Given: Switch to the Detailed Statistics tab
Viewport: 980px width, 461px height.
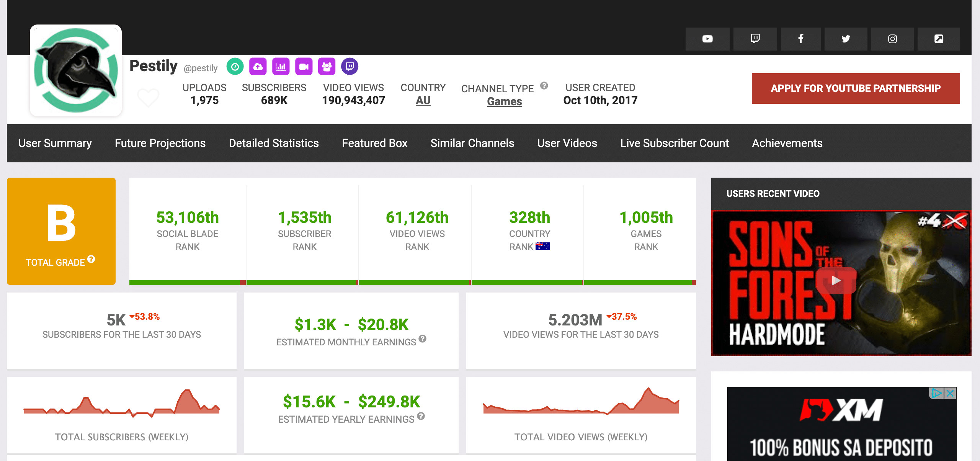Looking at the screenshot, I should (x=274, y=143).
